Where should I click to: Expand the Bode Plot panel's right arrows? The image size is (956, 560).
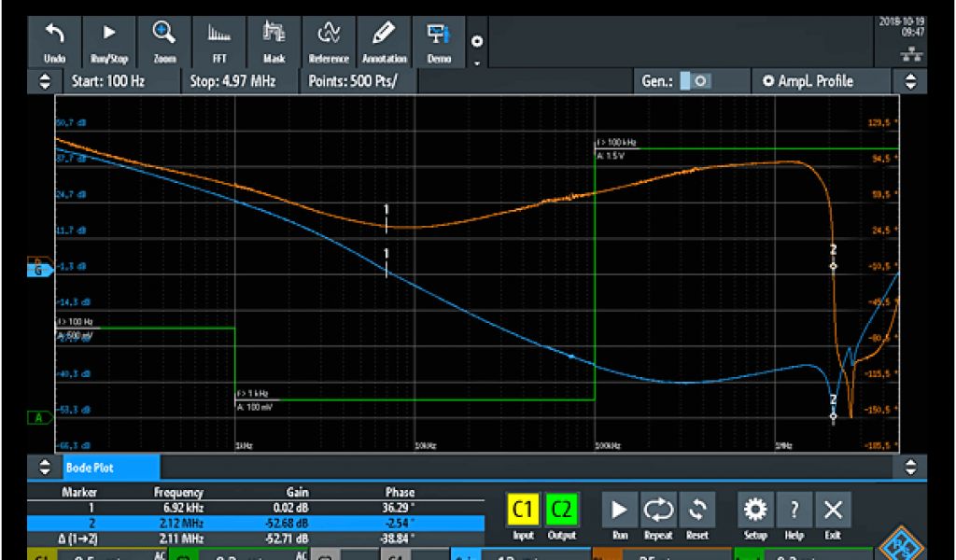(x=911, y=467)
